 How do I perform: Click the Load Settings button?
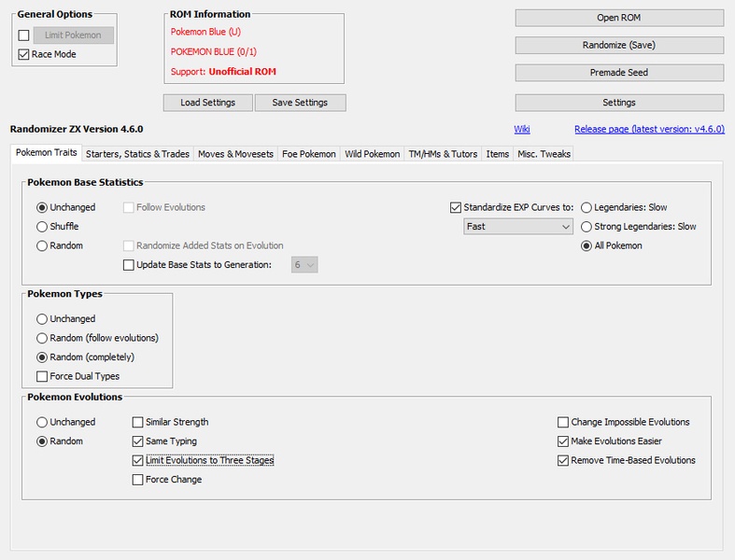pos(207,102)
